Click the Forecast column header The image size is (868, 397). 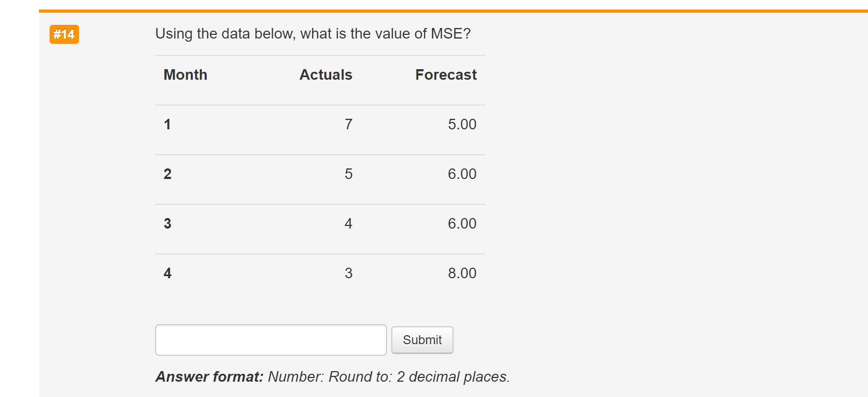point(446,74)
